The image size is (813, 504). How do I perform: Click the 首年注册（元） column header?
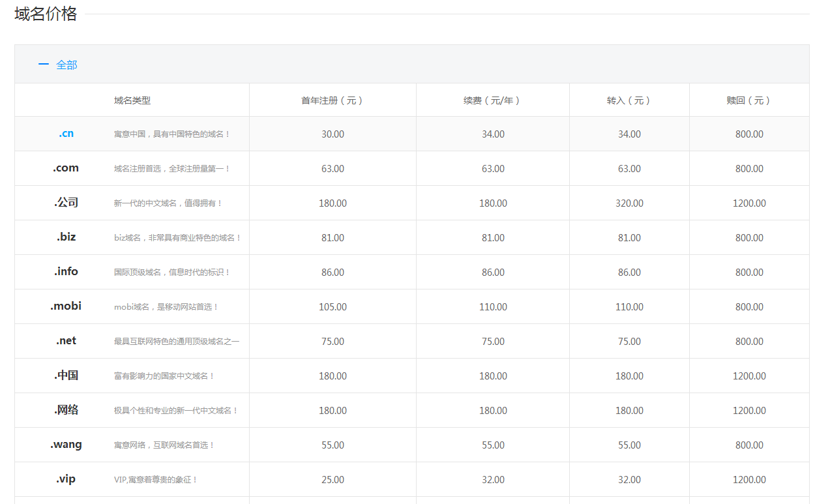(x=333, y=100)
